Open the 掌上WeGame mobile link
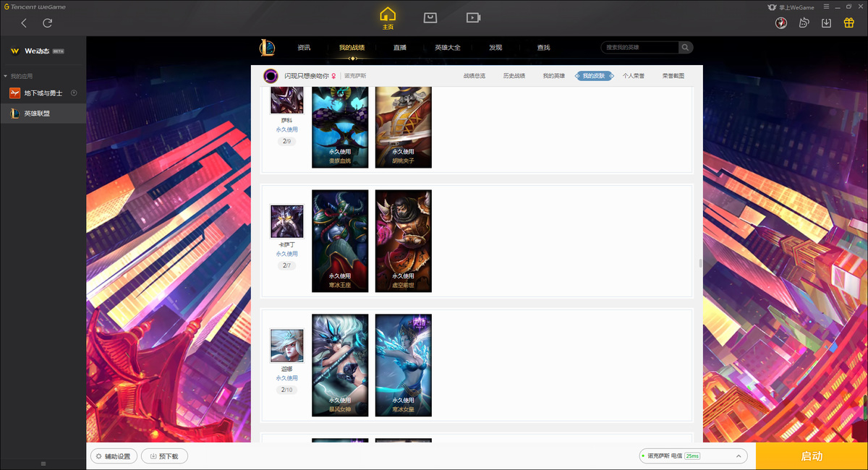The image size is (868, 470). (x=791, y=7)
